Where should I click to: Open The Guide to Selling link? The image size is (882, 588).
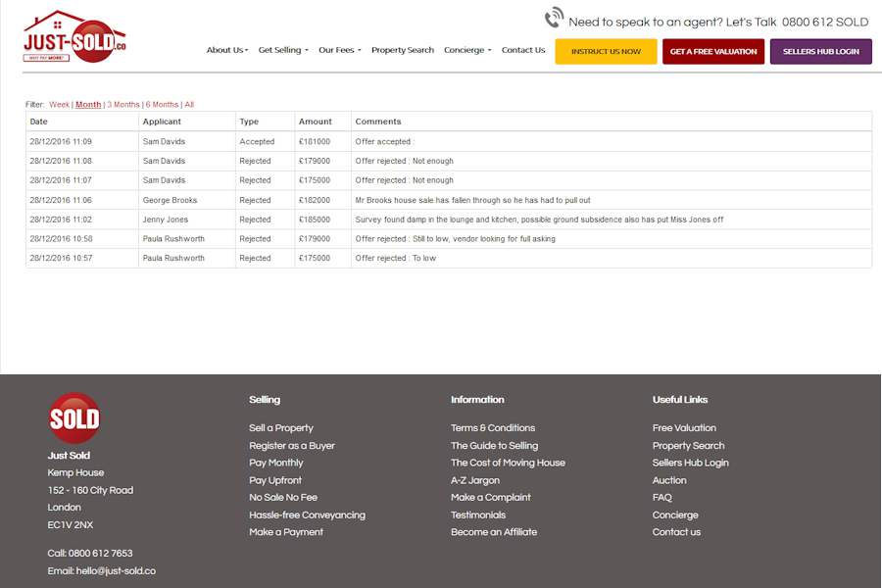click(495, 446)
